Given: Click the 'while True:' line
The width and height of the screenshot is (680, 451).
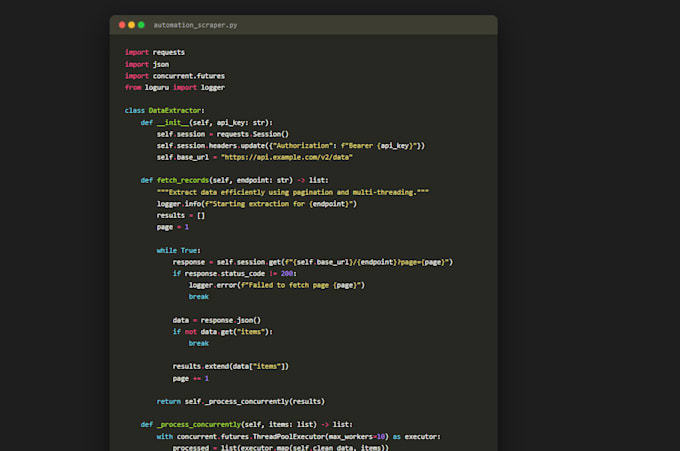Looking at the screenshot, I should coord(178,251).
